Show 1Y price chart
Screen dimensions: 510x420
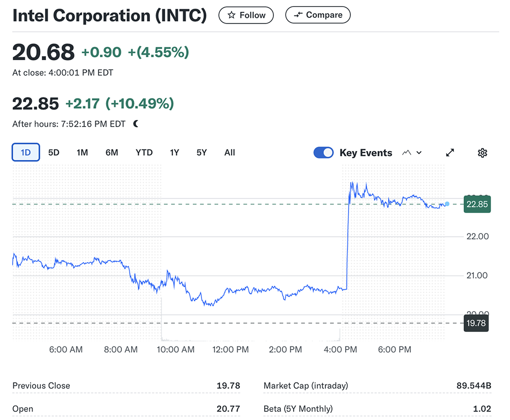tap(174, 153)
